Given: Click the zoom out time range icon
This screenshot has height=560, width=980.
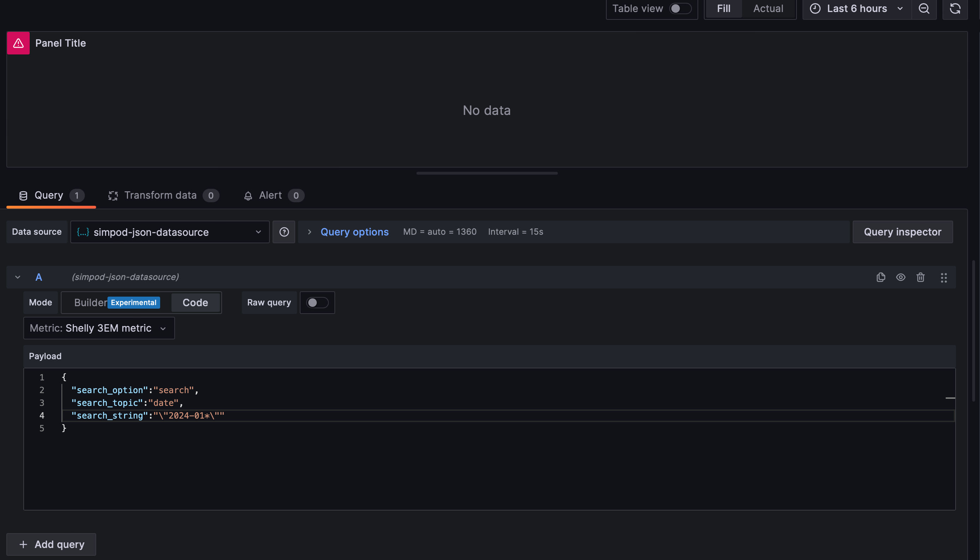Looking at the screenshot, I should coord(924,8).
